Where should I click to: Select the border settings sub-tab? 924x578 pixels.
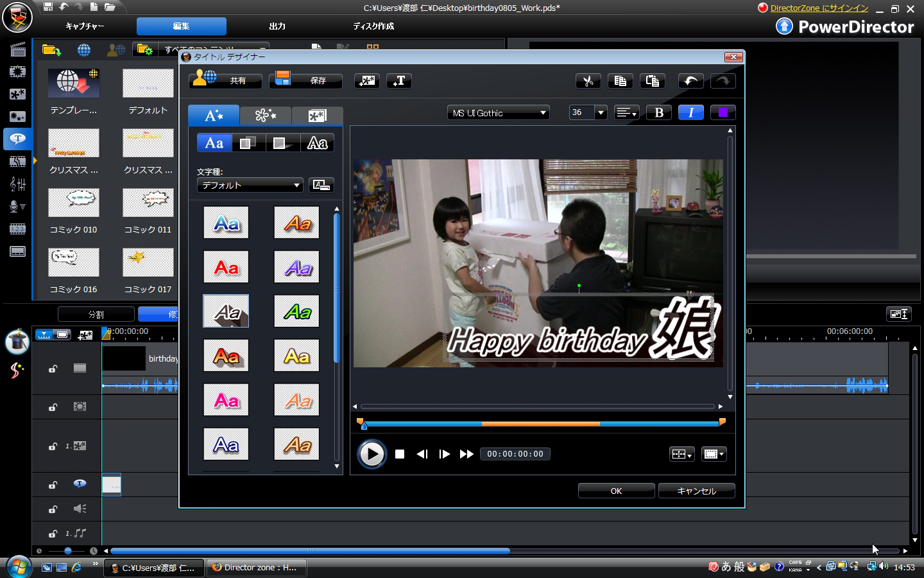pyautogui.click(x=283, y=143)
